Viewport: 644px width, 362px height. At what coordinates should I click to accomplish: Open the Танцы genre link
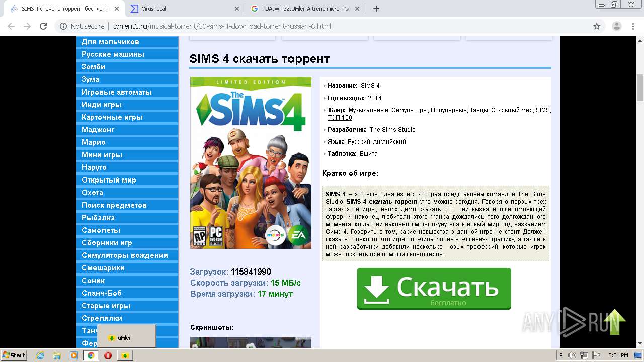point(479,110)
